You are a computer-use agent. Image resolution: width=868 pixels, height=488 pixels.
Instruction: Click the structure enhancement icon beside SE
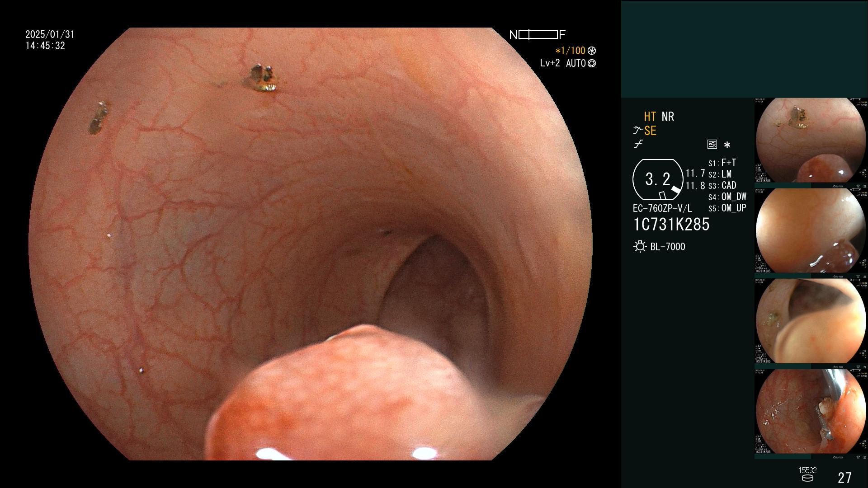tap(638, 131)
